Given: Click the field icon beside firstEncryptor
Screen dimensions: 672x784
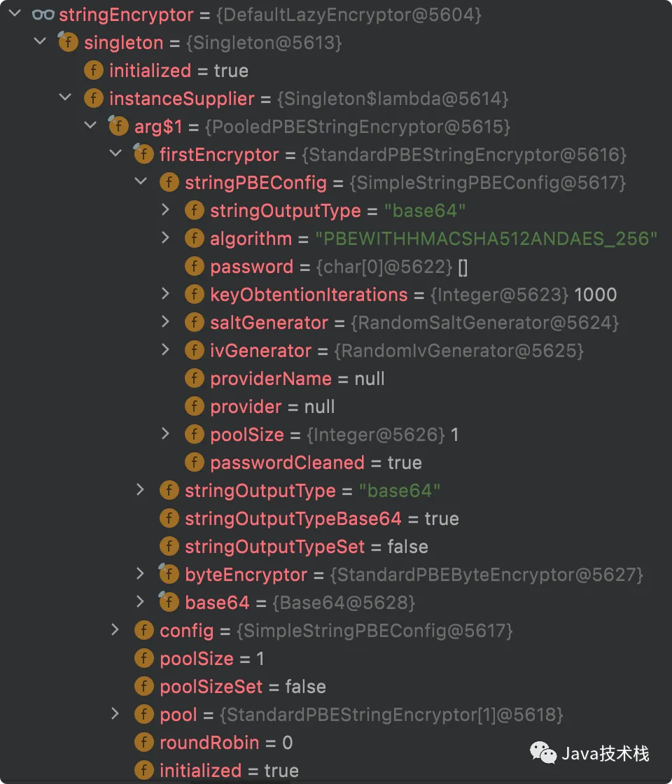Looking at the screenshot, I should coord(143,155).
